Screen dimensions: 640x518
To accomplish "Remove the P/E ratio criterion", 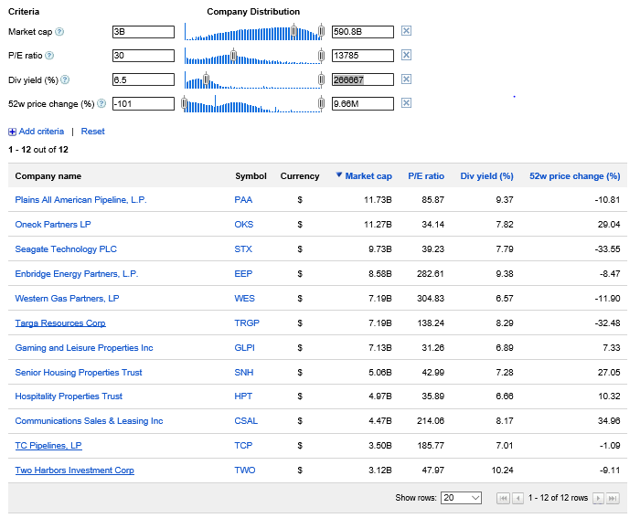I will coord(406,56).
